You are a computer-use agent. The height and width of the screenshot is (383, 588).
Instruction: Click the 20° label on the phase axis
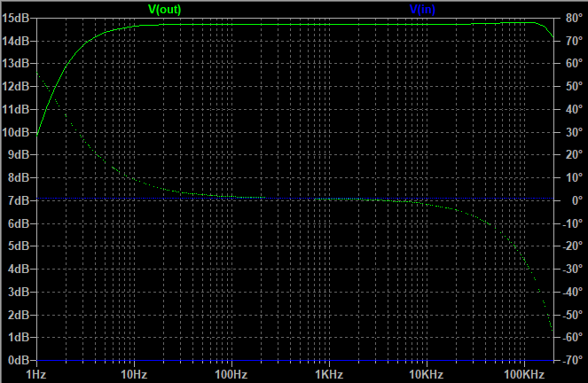574,154
